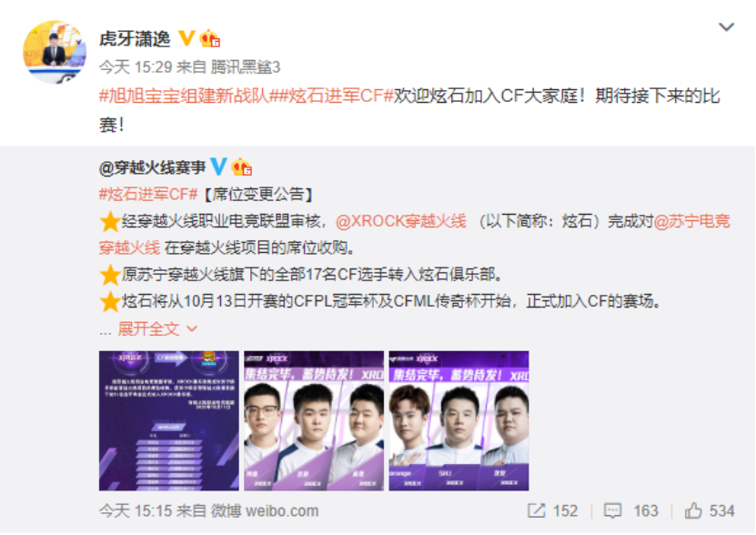Open the @XROCK穿越火线 mention link
The width and height of the screenshot is (756, 535).
click(400, 221)
